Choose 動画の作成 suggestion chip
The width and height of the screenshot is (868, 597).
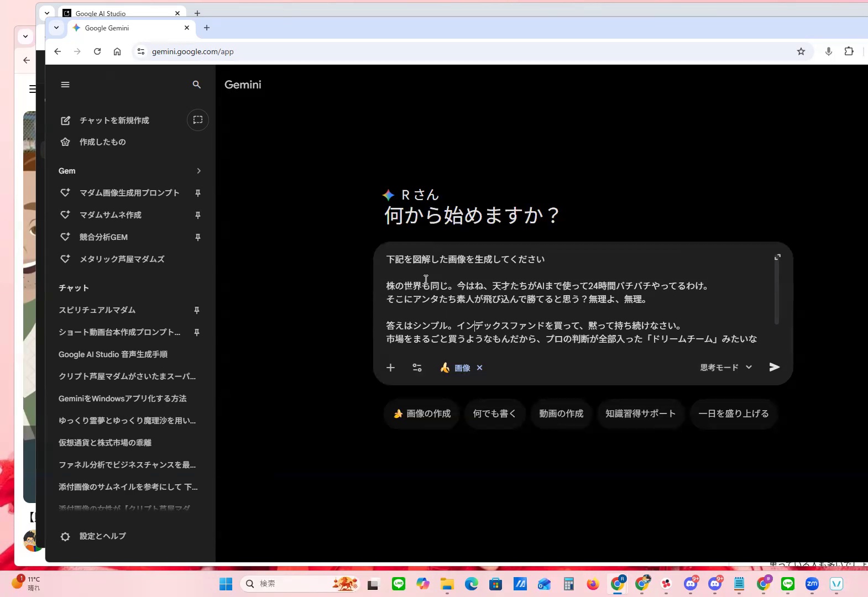(x=561, y=413)
